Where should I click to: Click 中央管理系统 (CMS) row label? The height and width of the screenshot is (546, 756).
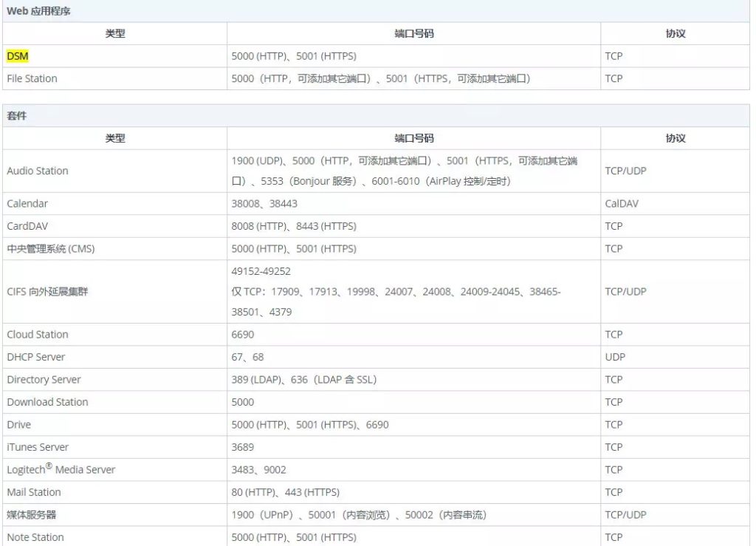click(x=51, y=249)
